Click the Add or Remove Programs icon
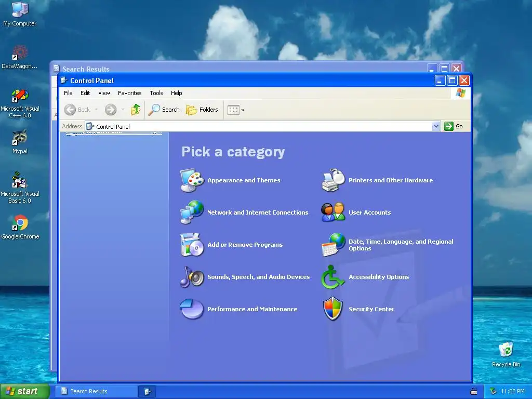Image resolution: width=532 pixels, height=399 pixels. (192, 245)
